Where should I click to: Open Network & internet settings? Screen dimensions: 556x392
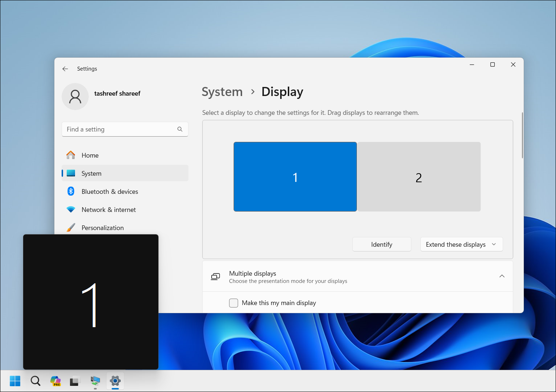pos(108,209)
